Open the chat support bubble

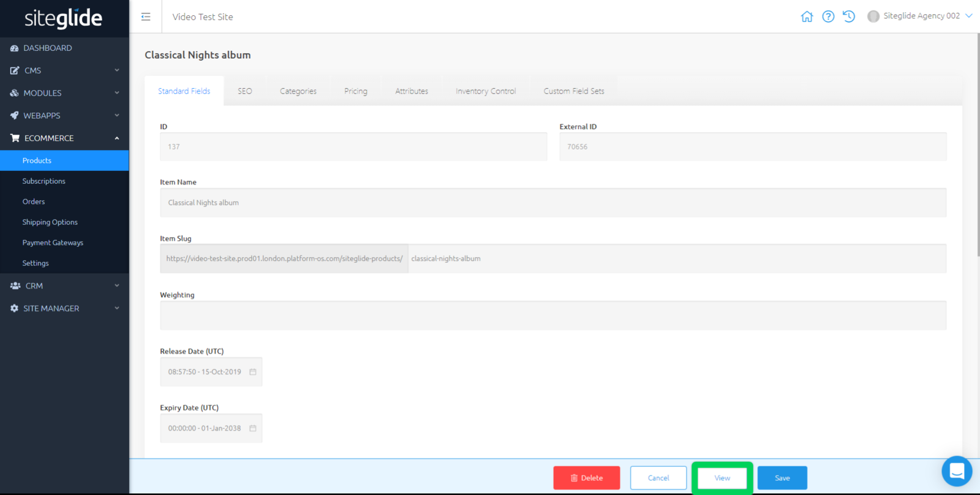click(x=956, y=471)
